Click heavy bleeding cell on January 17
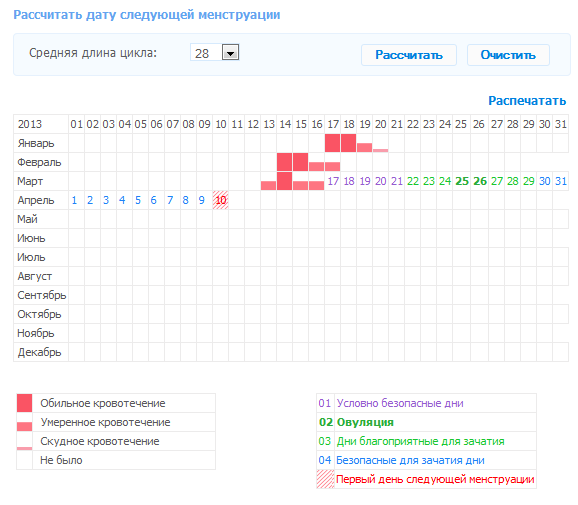Image resolution: width=578 pixels, height=505 pixels. [332, 143]
